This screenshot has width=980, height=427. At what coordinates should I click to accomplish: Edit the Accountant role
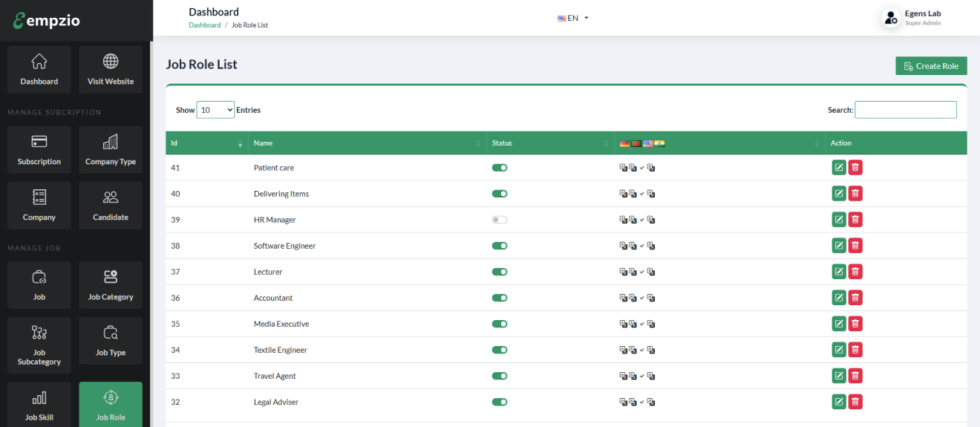point(839,298)
